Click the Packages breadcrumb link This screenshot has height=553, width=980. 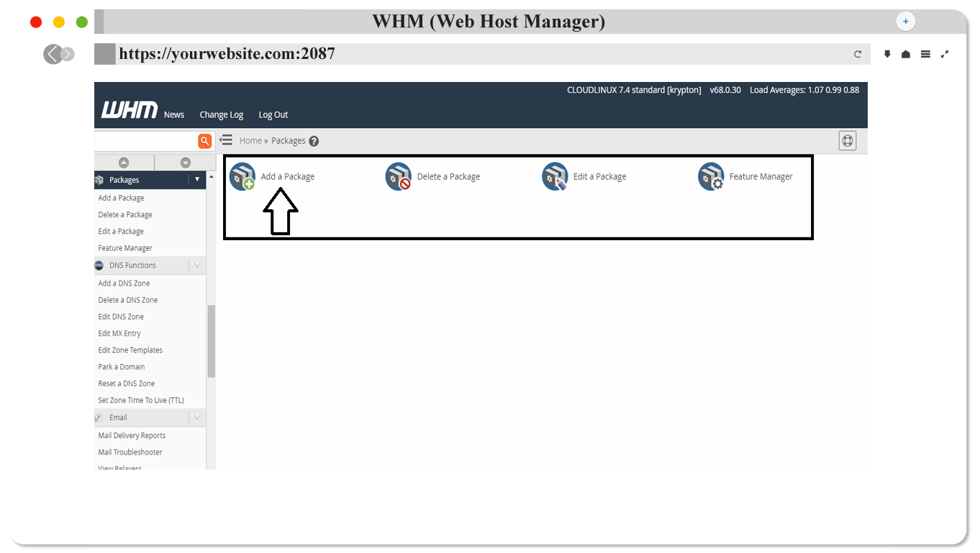point(289,141)
